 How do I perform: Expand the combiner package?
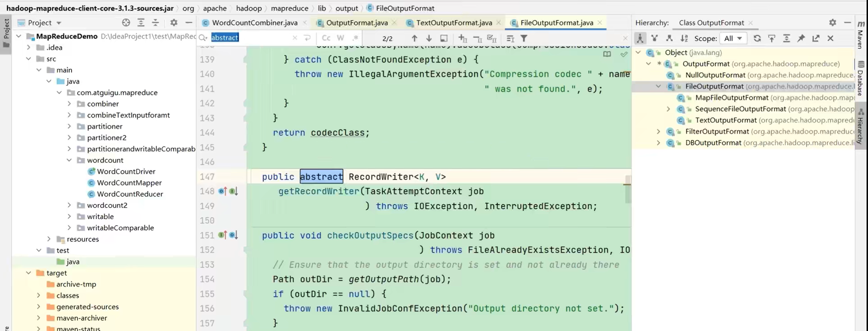(69, 104)
